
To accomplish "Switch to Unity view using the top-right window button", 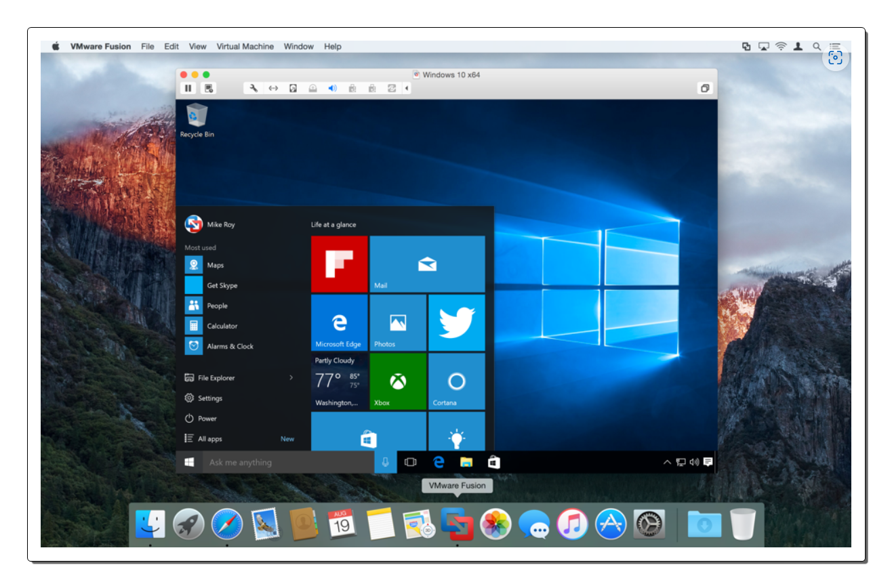I will [x=705, y=88].
